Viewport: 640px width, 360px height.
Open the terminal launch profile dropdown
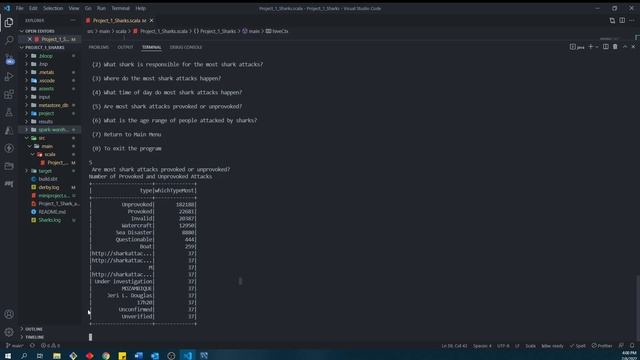pos(597,47)
